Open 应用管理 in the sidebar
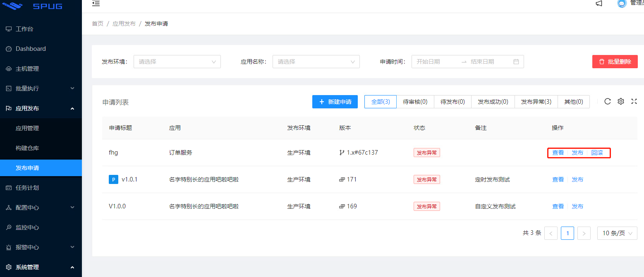Viewport: 644px width, 277px height. click(41, 128)
